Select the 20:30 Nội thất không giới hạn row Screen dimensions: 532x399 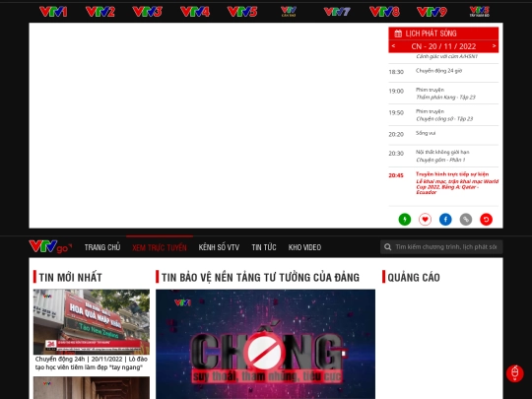click(x=443, y=156)
